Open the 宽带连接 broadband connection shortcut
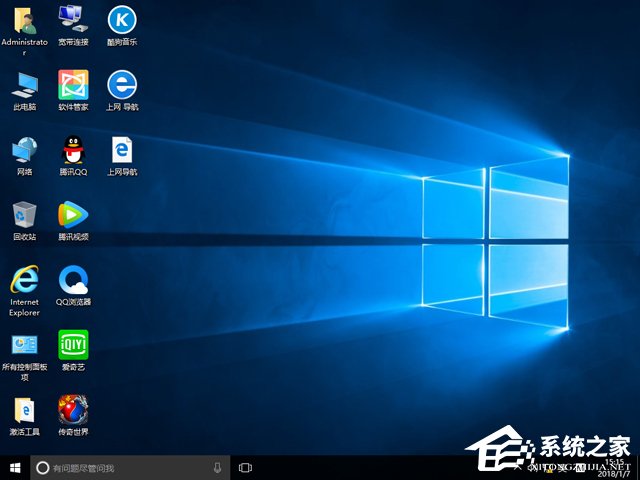This screenshot has width=640, height=480. point(73,20)
